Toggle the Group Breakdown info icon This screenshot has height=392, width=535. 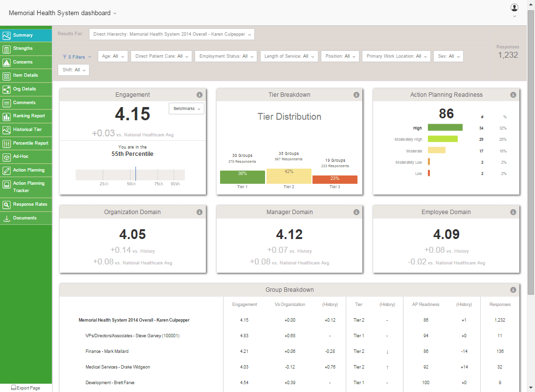(x=513, y=289)
